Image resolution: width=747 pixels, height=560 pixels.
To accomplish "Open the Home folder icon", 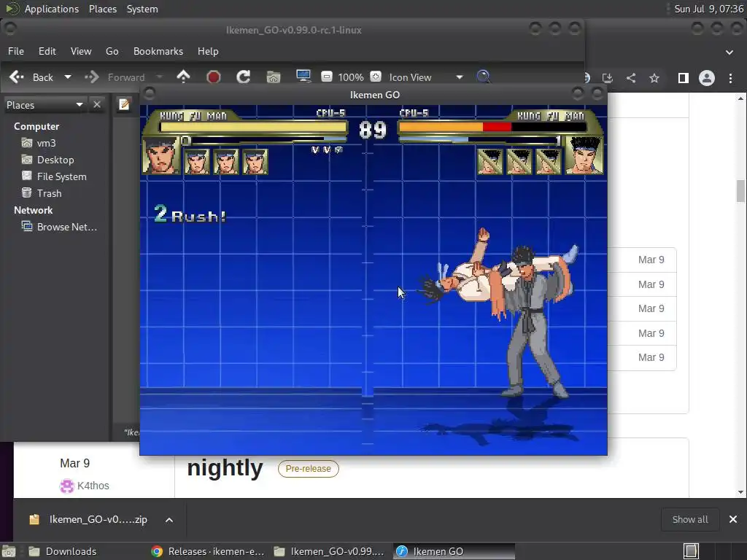I will [x=274, y=77].
